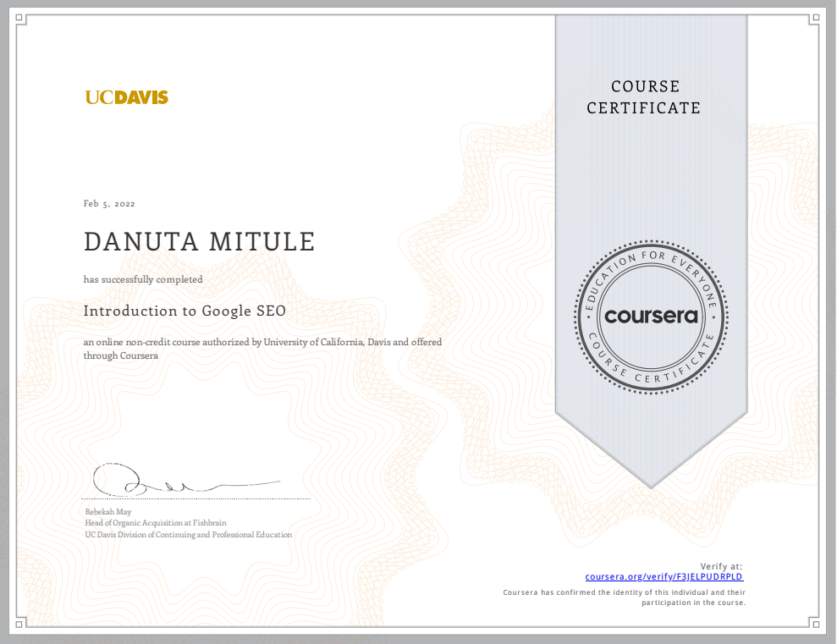The width and height of the screenshot is (837, 644).
Task: Click the Coursera wordmark inside the badge
Action: (x=651, y=315)
